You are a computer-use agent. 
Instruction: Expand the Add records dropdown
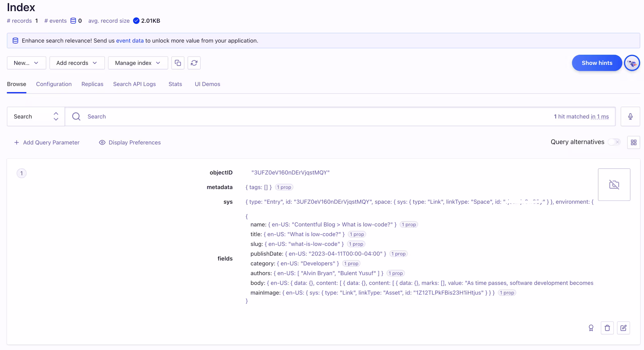(x=77, y=63)
